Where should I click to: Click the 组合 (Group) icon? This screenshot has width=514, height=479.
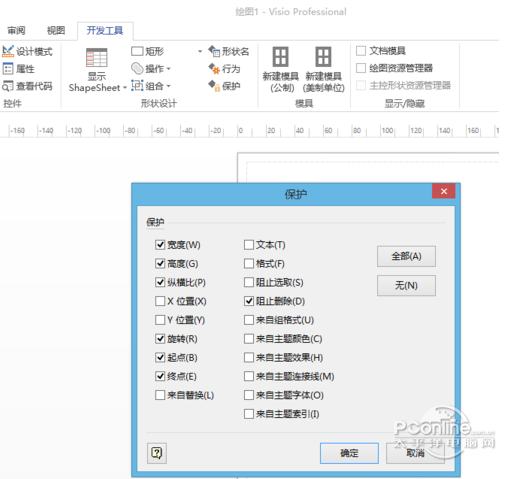click(137, 86)
